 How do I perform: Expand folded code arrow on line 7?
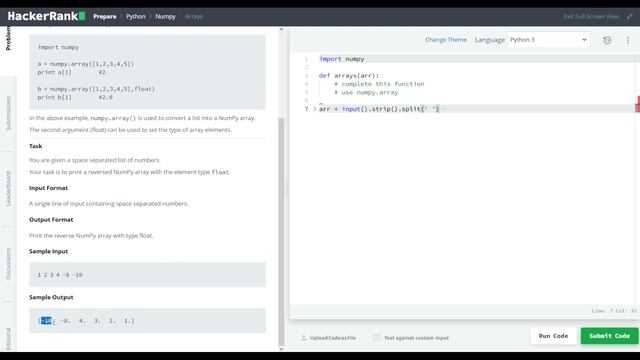tap(314, 109)
